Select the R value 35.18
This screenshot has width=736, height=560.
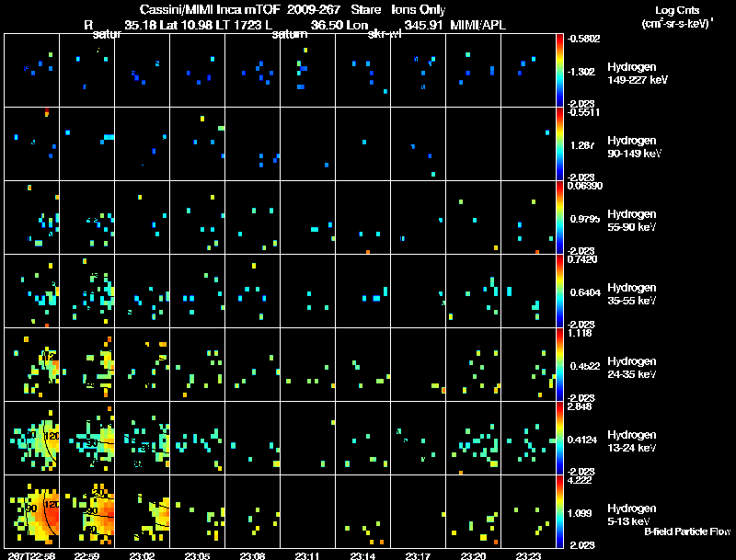pos(140,25)
